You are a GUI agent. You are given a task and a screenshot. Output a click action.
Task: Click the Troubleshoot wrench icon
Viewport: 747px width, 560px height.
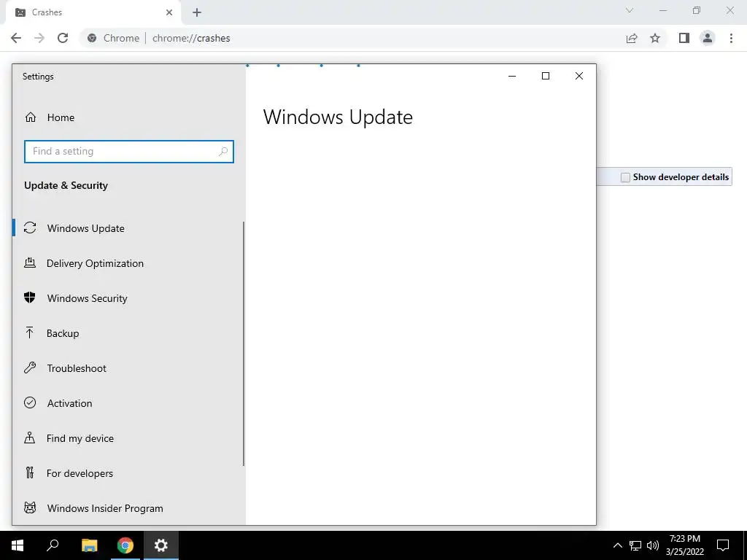pyautogui.click(x=30, y=367)
